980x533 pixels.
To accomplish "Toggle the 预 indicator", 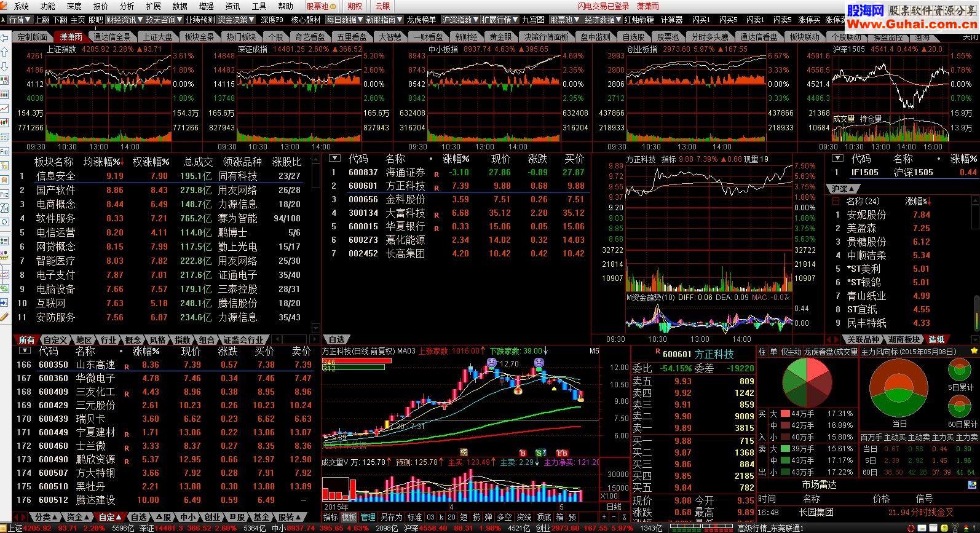I will [572, 517].
